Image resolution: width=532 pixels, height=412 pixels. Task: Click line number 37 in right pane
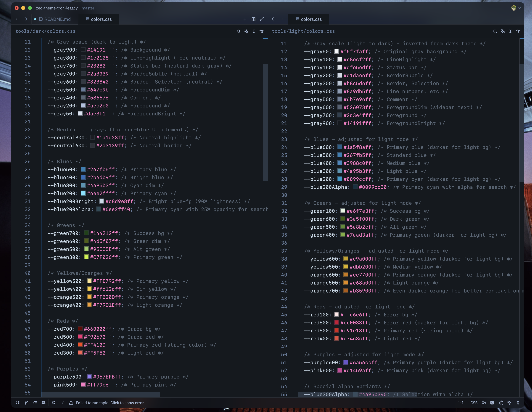click(x=284, y=251)
